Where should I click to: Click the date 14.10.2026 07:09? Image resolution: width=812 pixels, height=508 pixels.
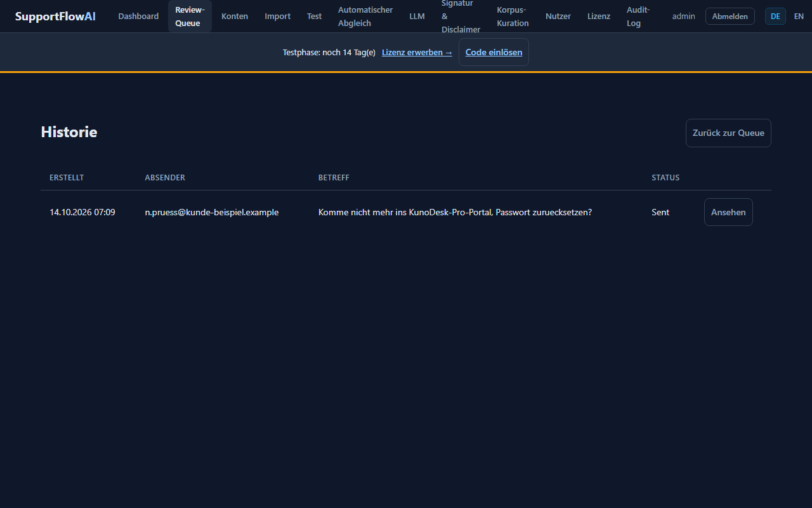click(x=82, y=212)
